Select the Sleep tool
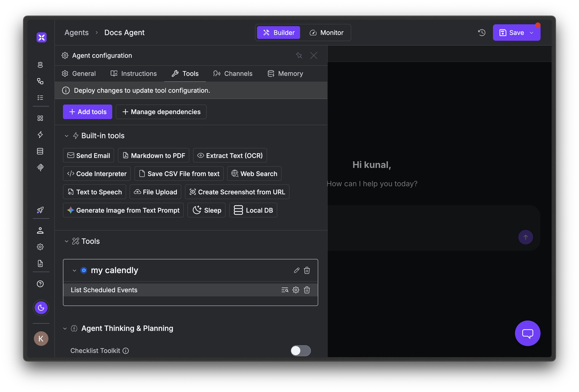This screenshot has width=579, height=392. click(x=207, y=210)
